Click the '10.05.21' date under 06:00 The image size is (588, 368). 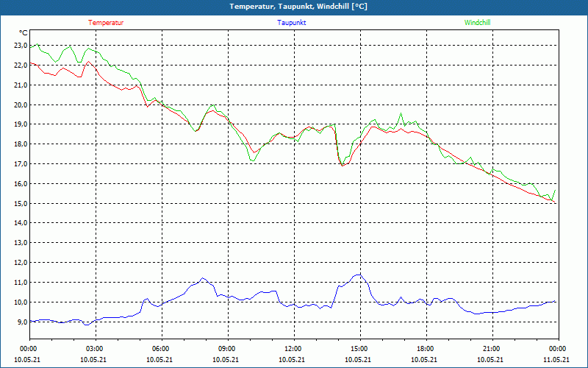pos(159,360)
